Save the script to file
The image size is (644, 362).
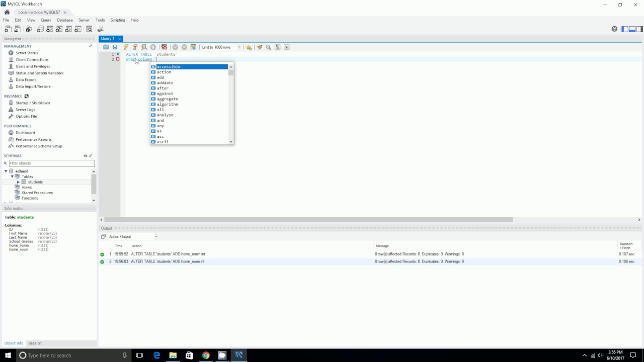tap(115, 47)
